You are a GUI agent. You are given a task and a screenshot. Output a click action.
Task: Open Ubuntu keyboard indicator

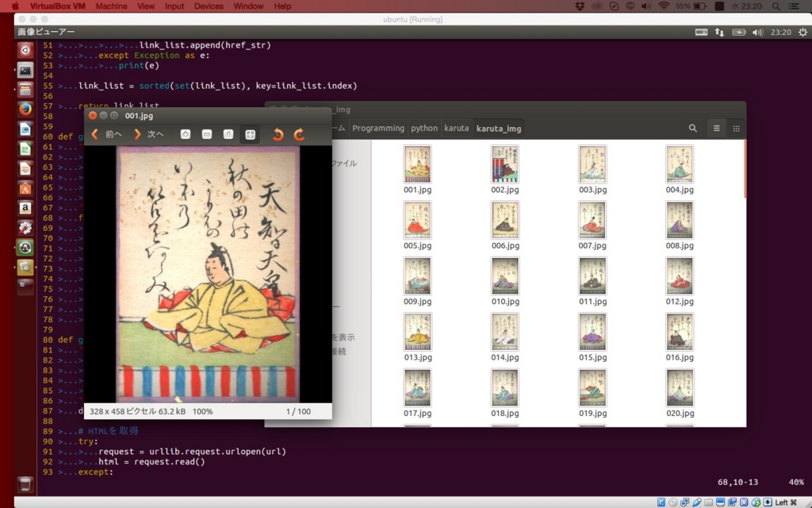tap(701, 32)
